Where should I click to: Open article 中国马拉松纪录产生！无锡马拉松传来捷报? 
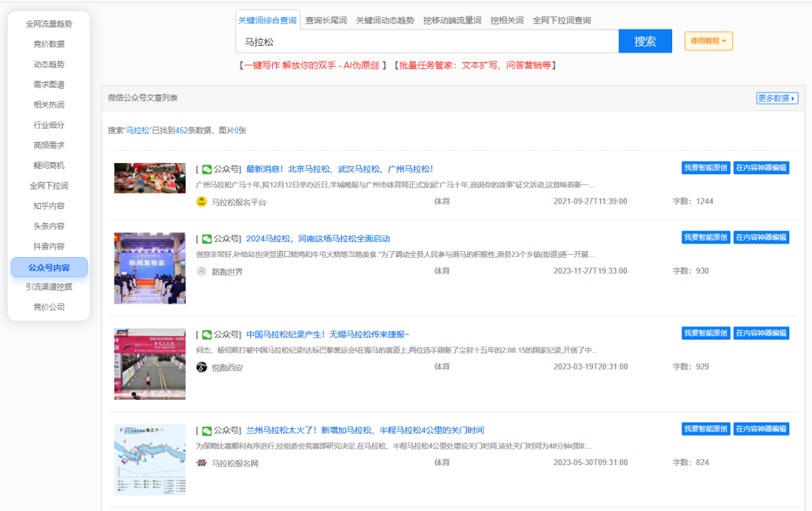click(x=327, y=334)
